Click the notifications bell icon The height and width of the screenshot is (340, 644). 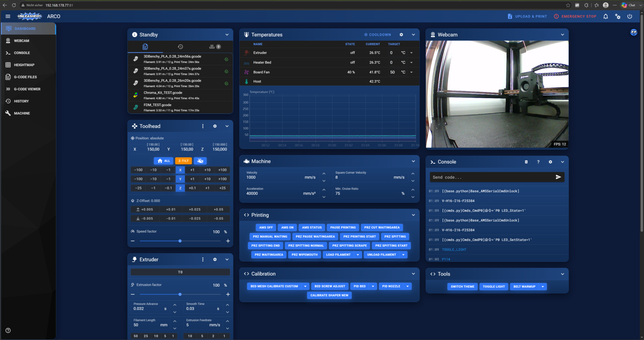tap(605, 16)
